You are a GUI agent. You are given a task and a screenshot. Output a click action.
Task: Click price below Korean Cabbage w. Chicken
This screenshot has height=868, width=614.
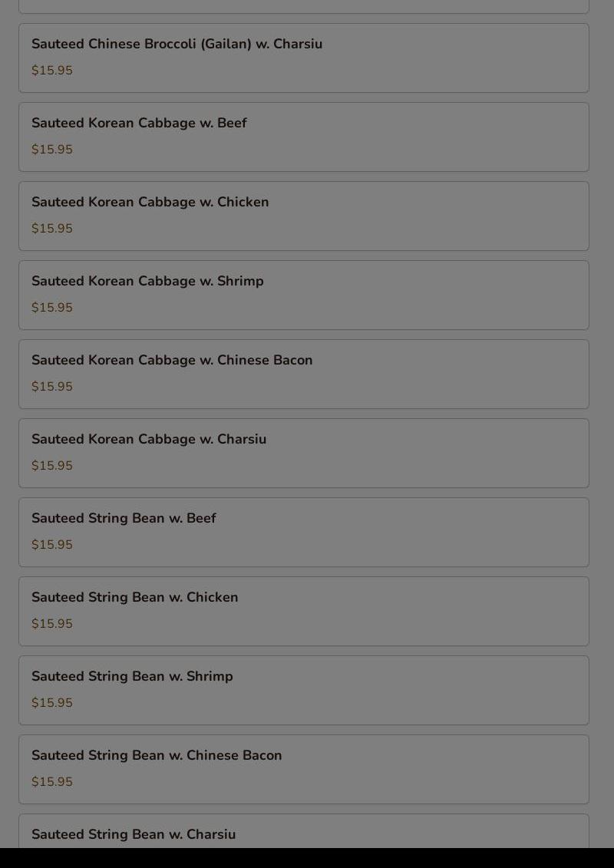tap(52, 229)
